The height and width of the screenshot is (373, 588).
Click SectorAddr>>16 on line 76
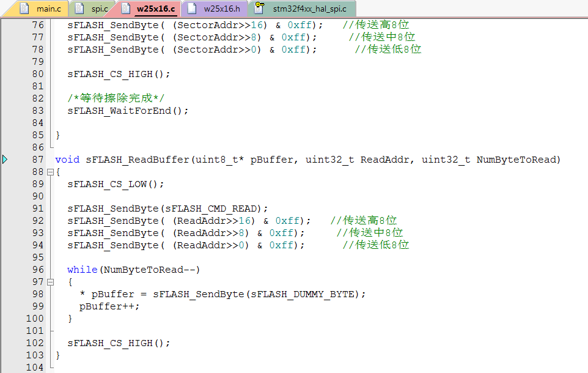(x=220, y=25)
